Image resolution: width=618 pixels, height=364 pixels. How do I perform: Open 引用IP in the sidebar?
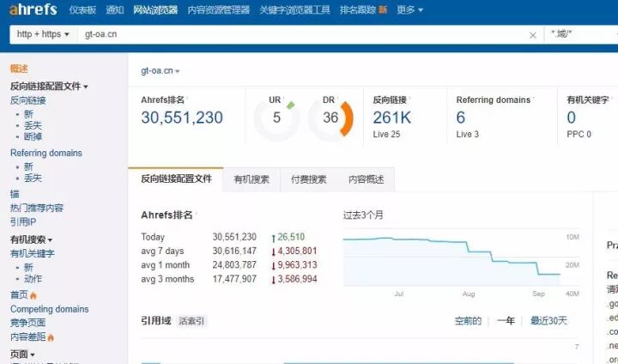[x=23, y=222]
